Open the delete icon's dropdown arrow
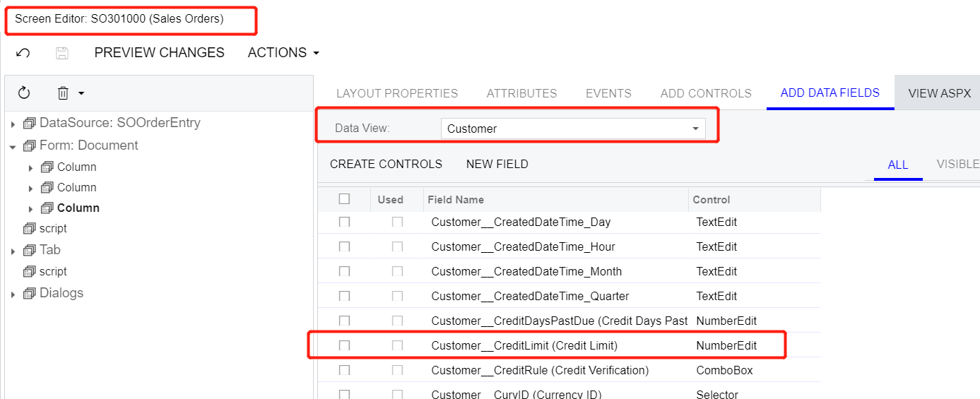980x399 pixels. point(81,93)
